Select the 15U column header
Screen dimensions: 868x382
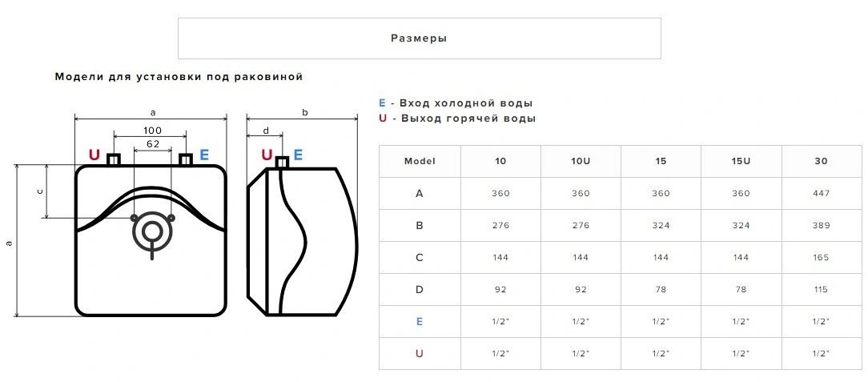coord(741,161)
